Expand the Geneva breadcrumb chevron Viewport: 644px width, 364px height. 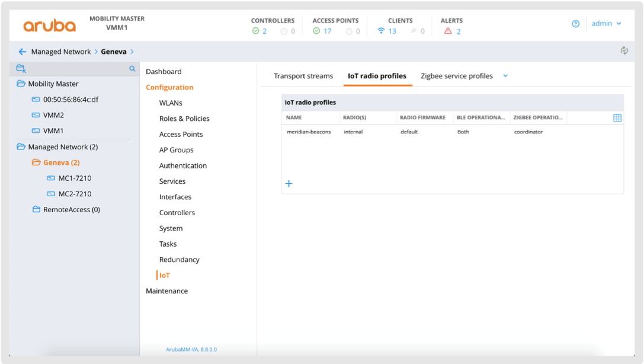point(132,52)
